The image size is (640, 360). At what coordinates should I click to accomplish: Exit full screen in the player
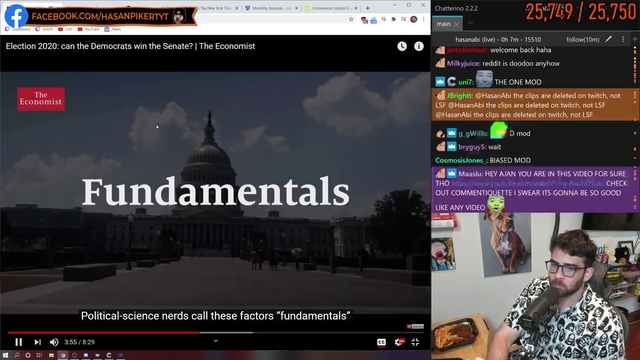415,342
